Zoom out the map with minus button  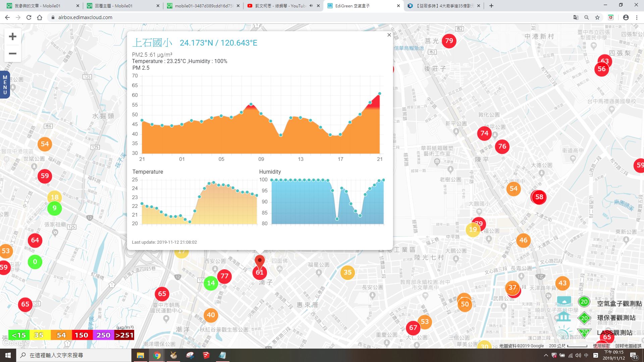[x=12, y=54]
